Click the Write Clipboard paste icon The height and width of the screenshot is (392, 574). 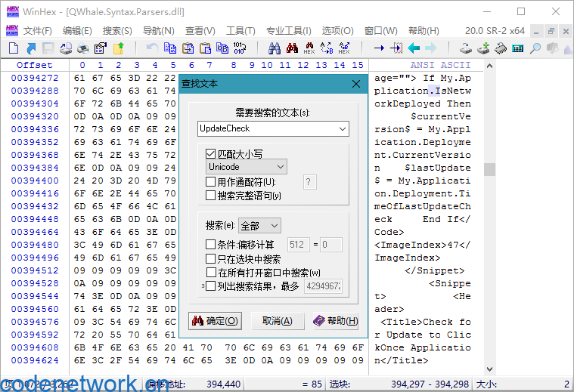(x=206, y=48)
